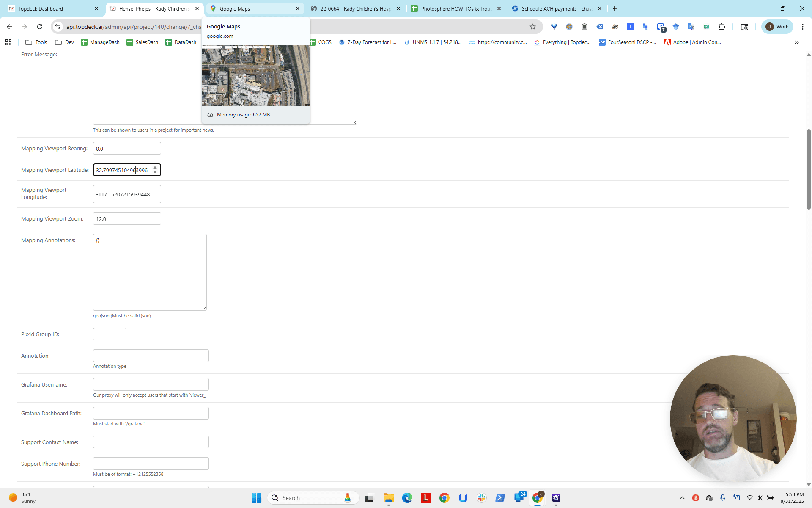Screen dimensions: 812x508
Task: Open weather widget showing 85°F Sunny
Action: point(23,498)
